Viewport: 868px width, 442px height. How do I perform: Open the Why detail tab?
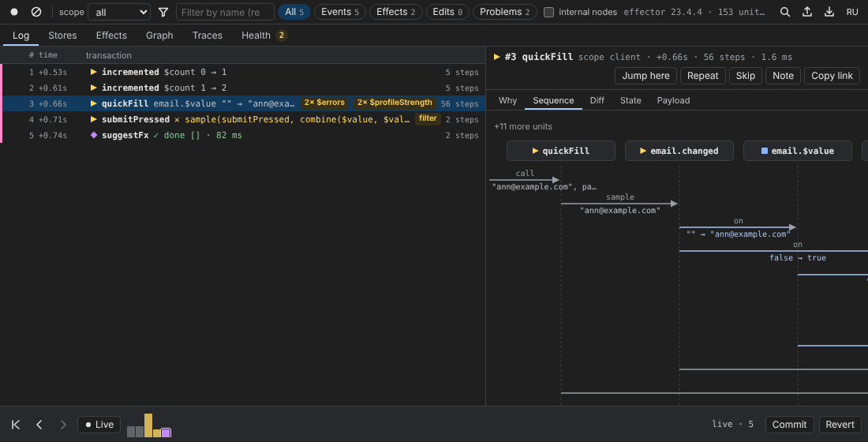[x=507, y=100]
